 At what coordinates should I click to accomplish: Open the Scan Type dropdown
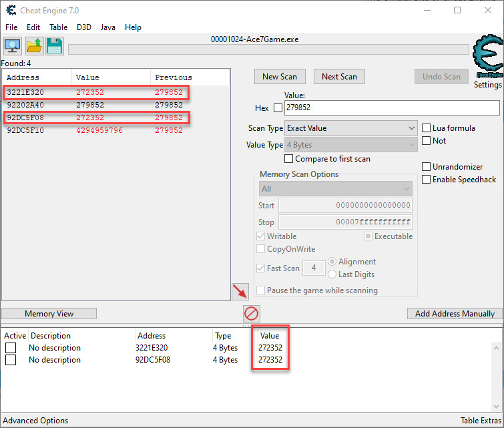click(x=350, y=128)
